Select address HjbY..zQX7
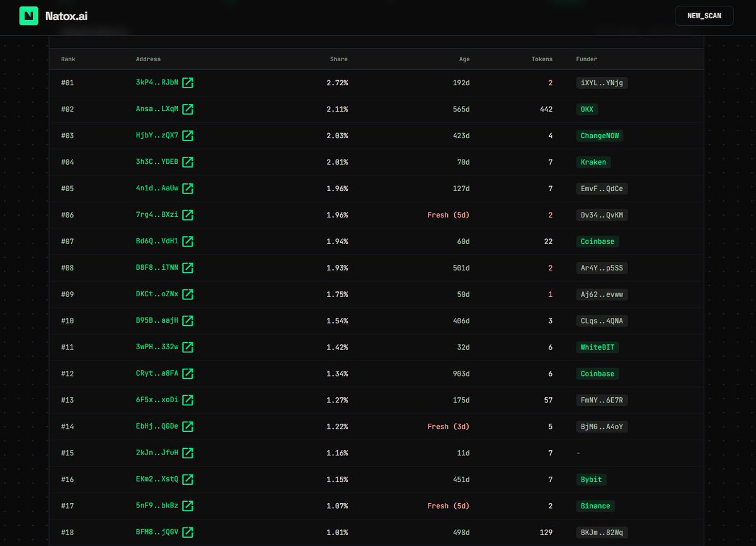This screenshot has height=546, width=756. coord(157,136)
